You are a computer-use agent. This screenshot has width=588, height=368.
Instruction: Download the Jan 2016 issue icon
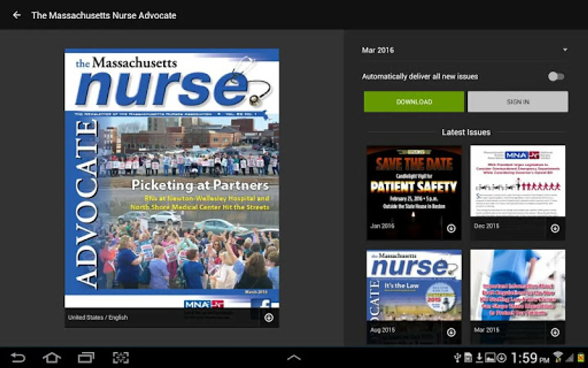pyautogui.click(x=451, y=229)
